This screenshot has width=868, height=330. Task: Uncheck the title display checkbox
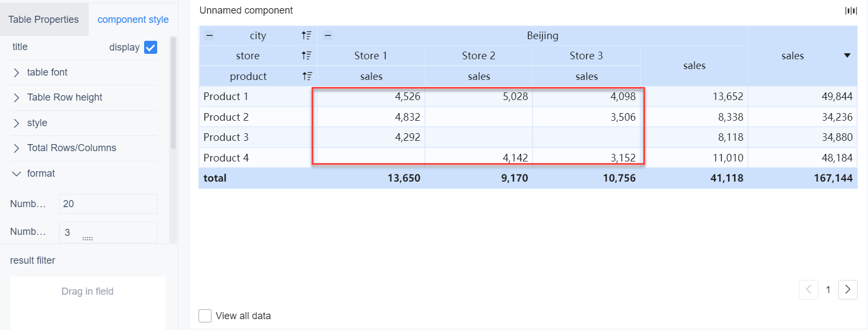(x=151, y=47)
